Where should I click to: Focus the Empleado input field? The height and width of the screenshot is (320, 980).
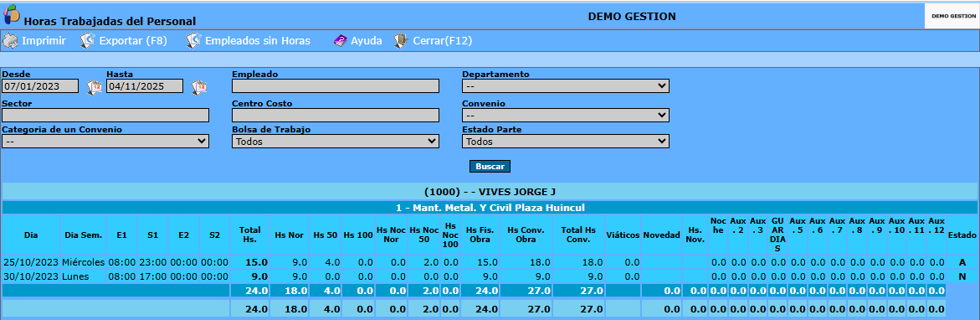pyautogui.click(x=336, y=86)
